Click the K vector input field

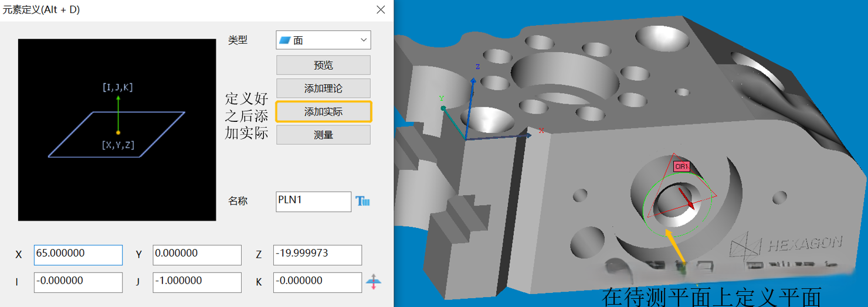pyautogui.click(x=317, y=282)
